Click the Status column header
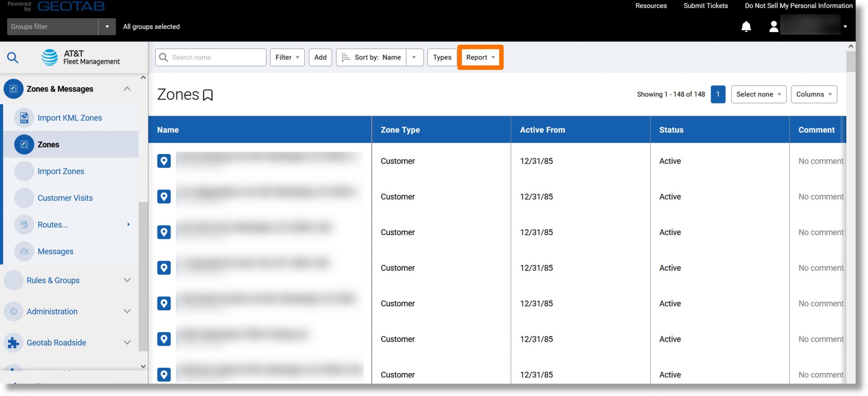Screen dimensions: 868x396 tap(720, 130)
